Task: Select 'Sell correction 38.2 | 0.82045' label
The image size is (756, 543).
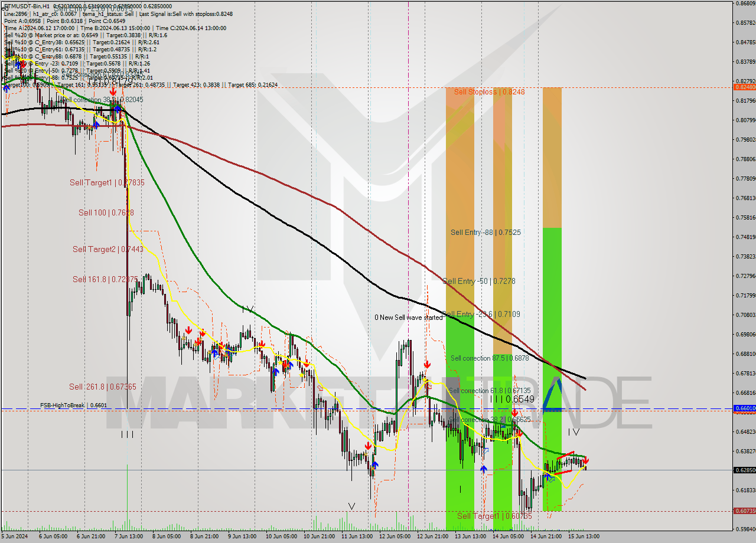Action: (103, 100)
